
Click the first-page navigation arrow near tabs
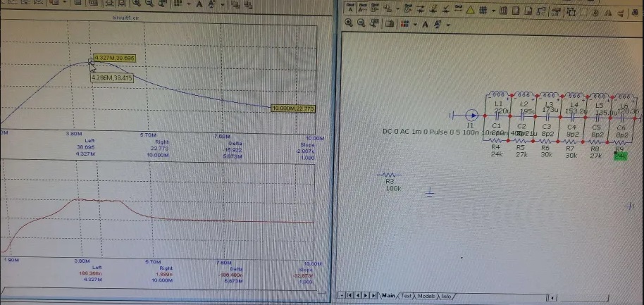click(349, 296)
